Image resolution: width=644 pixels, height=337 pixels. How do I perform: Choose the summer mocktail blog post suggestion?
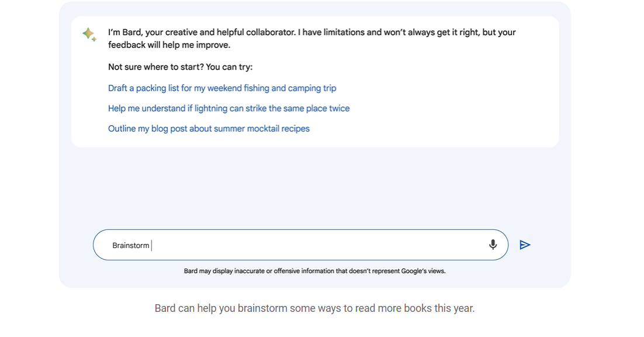tap(209, 129)
